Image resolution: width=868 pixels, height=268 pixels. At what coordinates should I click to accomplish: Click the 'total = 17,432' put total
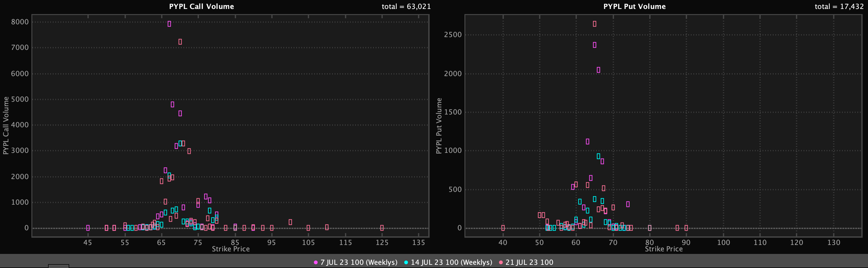pos(839,6)
